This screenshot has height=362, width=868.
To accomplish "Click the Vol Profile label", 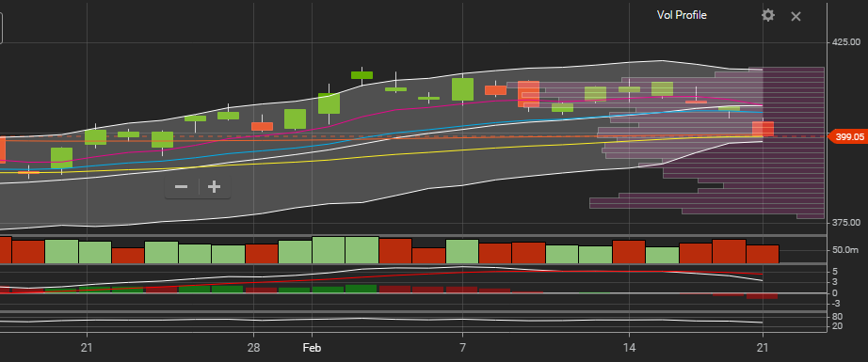I will pyautogui.click(x=682, y=15).
